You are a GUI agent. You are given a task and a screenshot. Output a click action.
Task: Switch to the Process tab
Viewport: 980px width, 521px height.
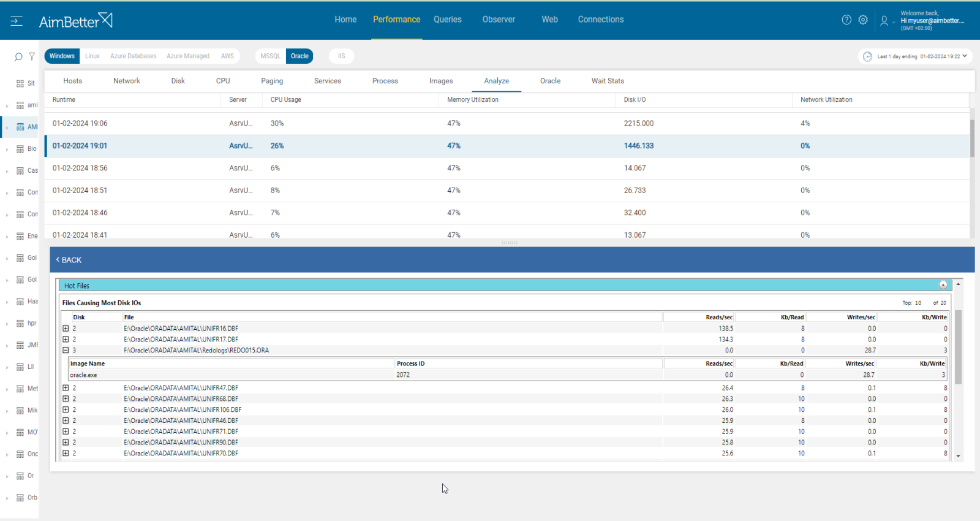coord(385,81)
